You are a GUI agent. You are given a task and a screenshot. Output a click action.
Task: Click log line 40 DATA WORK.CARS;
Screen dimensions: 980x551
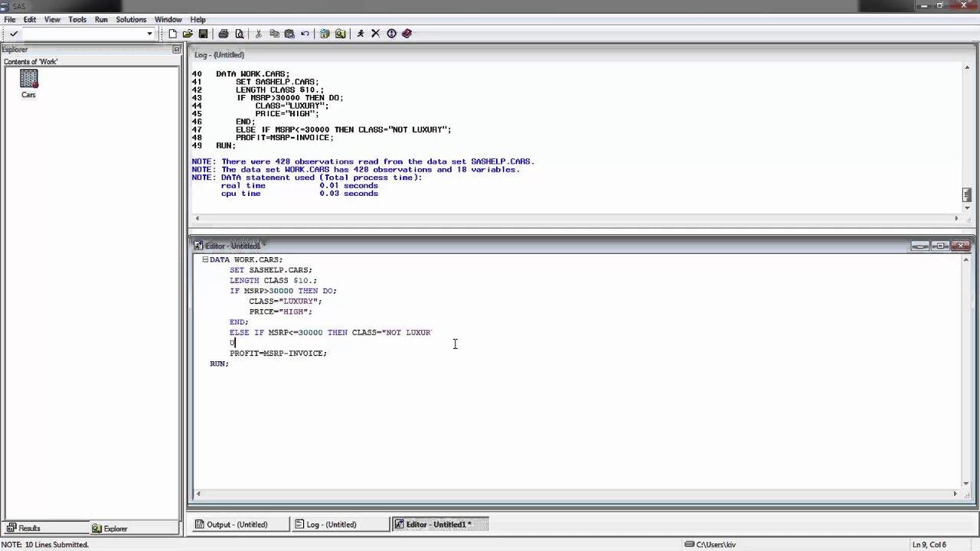pos(241,74)
